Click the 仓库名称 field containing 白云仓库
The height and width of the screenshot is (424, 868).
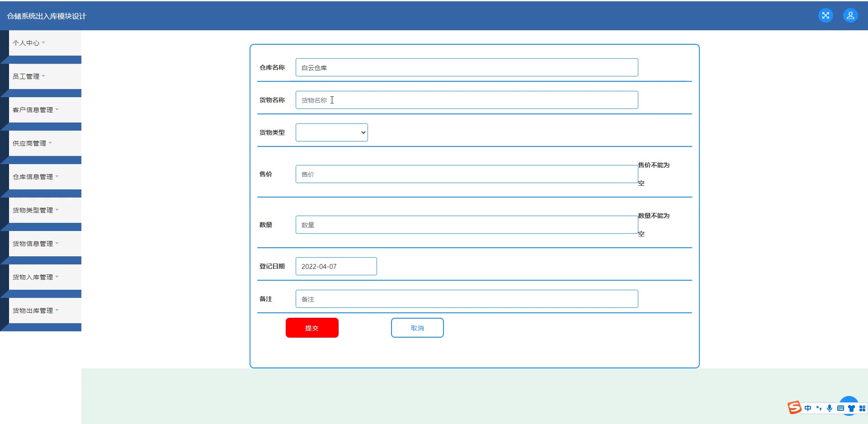coord(467,67)
